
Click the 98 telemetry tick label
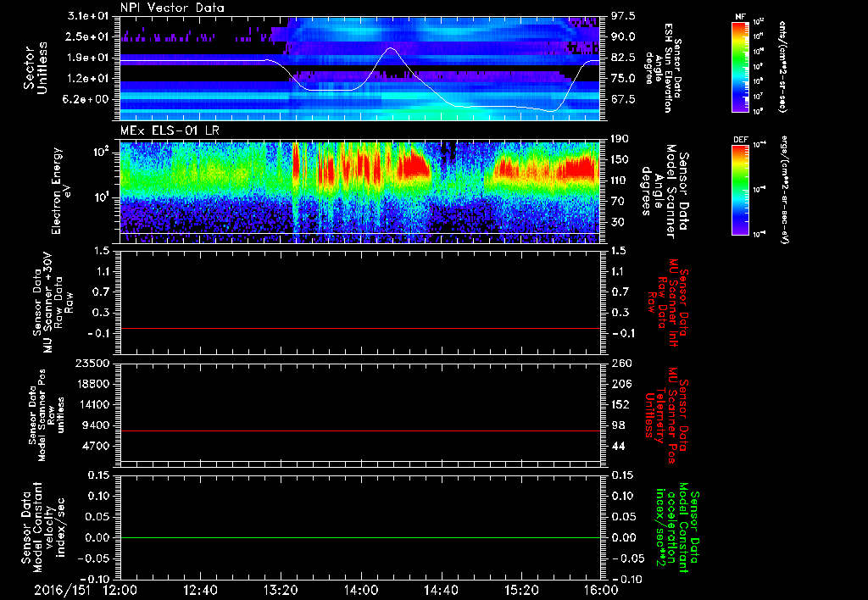618,425
